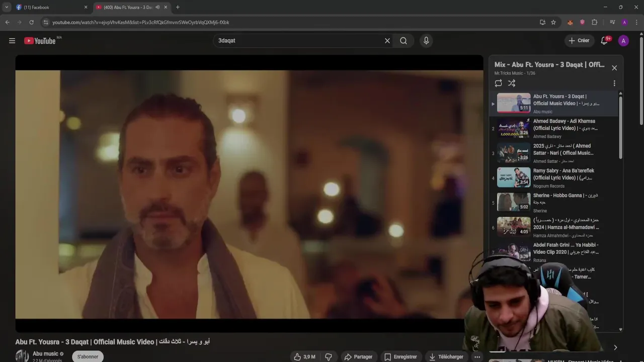Screen dimensions: 644x362
Task: Select the Abu Ft. Yousra YouTube tab
Action: [131, 7]
